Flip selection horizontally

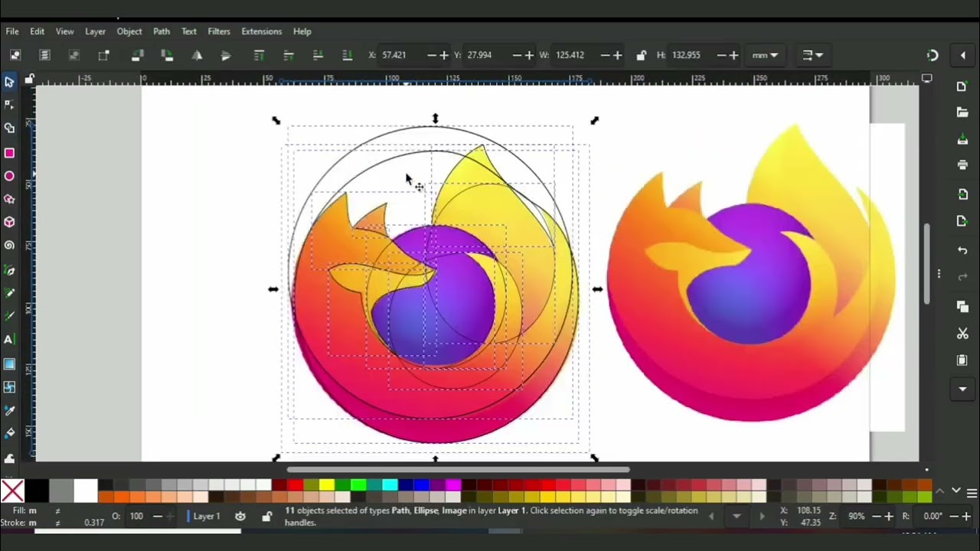[x=197, y=55]
